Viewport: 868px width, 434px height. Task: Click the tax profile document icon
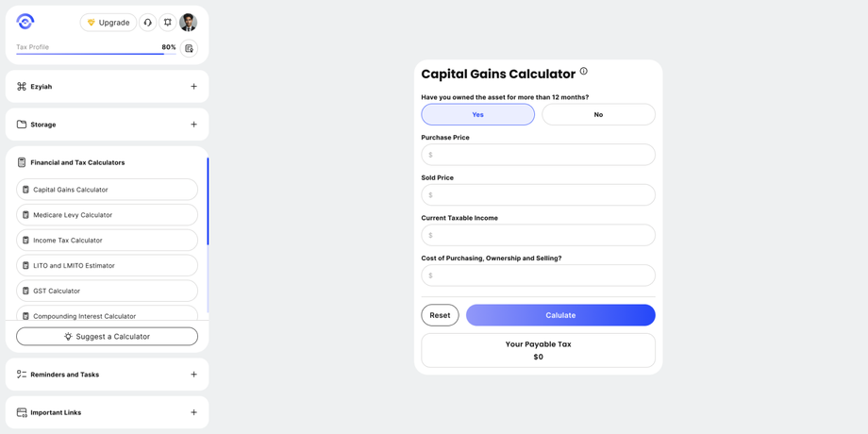pyautogui.click(x=189, y=48)
